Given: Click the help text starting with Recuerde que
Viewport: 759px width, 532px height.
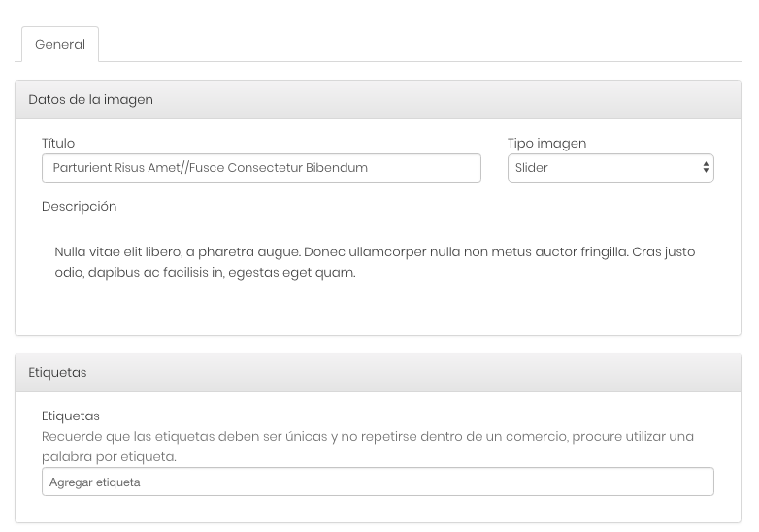Looking at the screenshot, I should coord(368,447).
